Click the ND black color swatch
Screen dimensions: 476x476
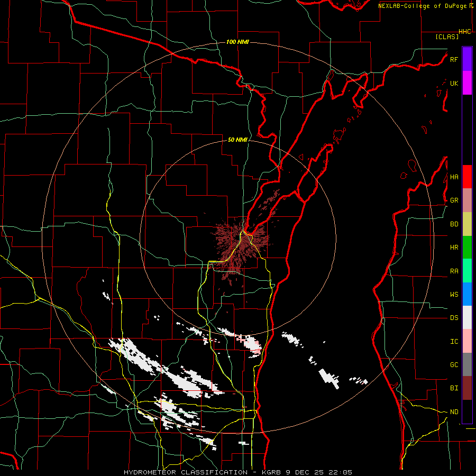click(467, 411)
